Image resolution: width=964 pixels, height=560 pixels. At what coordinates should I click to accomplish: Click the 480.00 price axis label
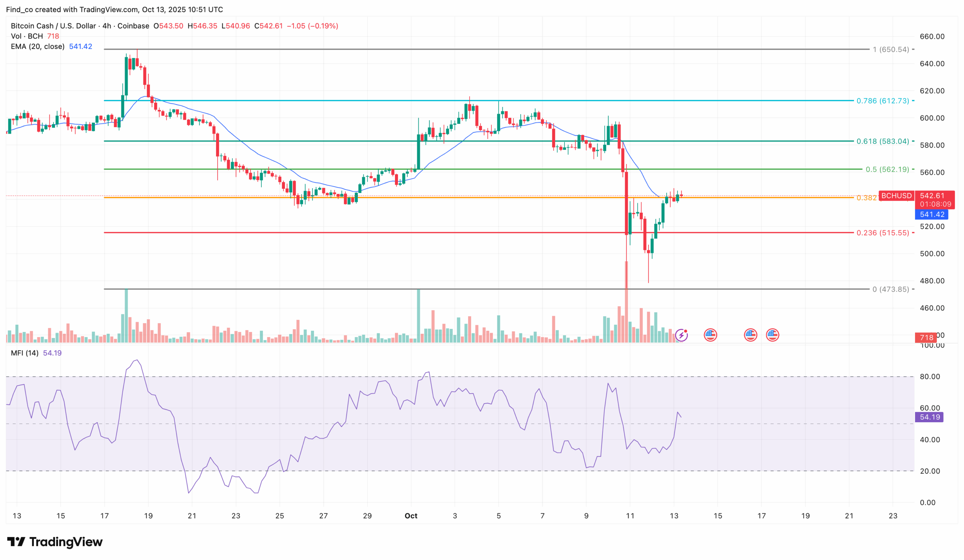pos(932,281)
